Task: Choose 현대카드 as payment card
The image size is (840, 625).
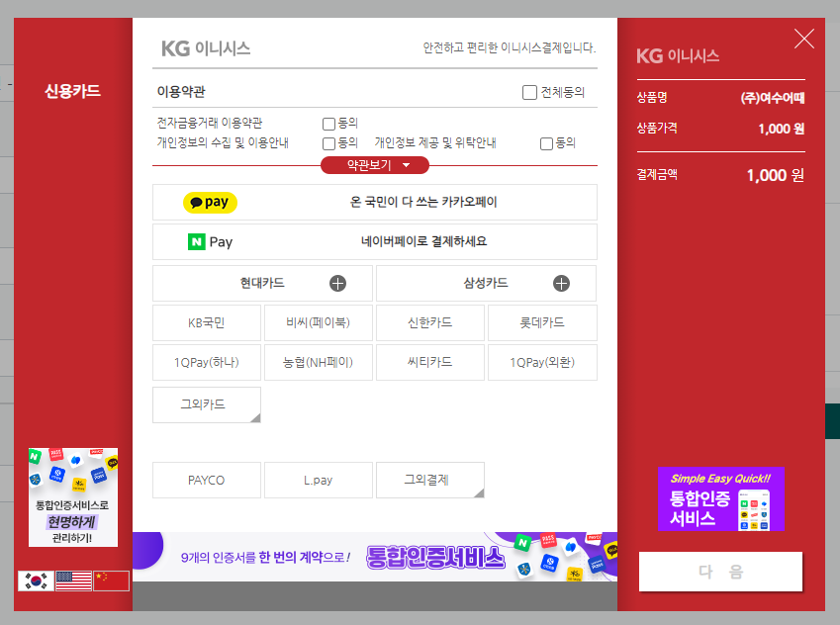Action: 262,283
